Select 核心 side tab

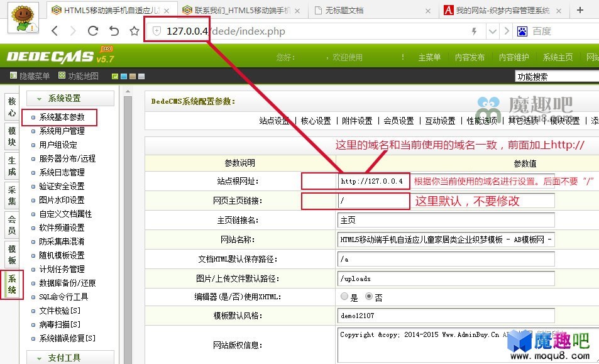coord(12,107)
